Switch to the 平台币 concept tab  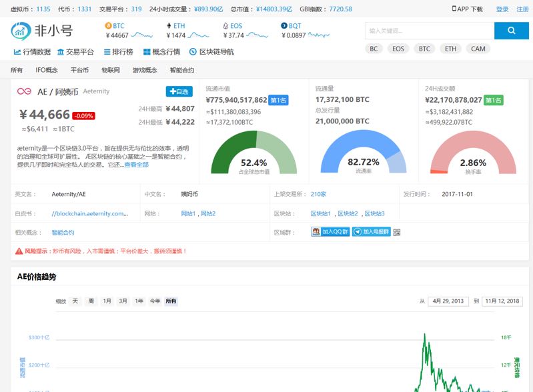(79, 70)
